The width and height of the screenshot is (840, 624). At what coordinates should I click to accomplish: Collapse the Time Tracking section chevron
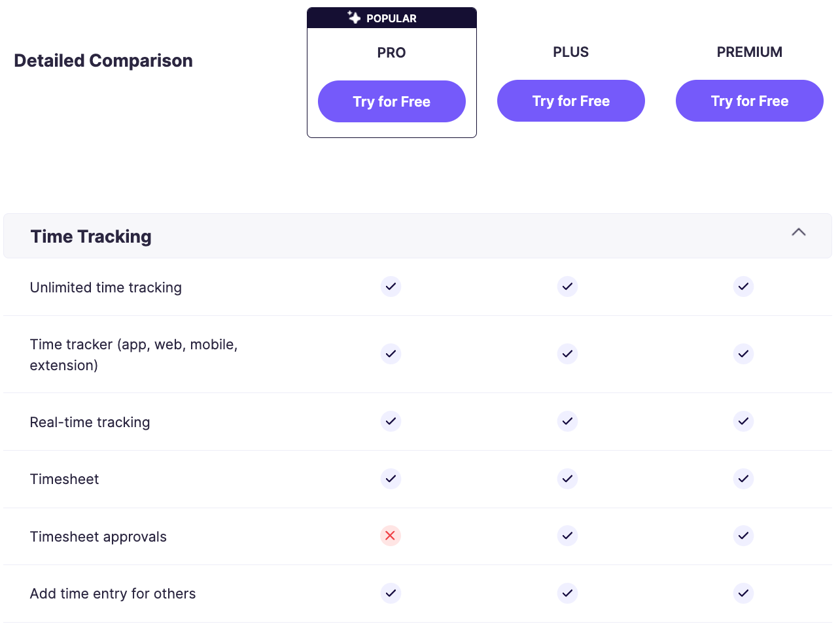(x=798, y=232)
